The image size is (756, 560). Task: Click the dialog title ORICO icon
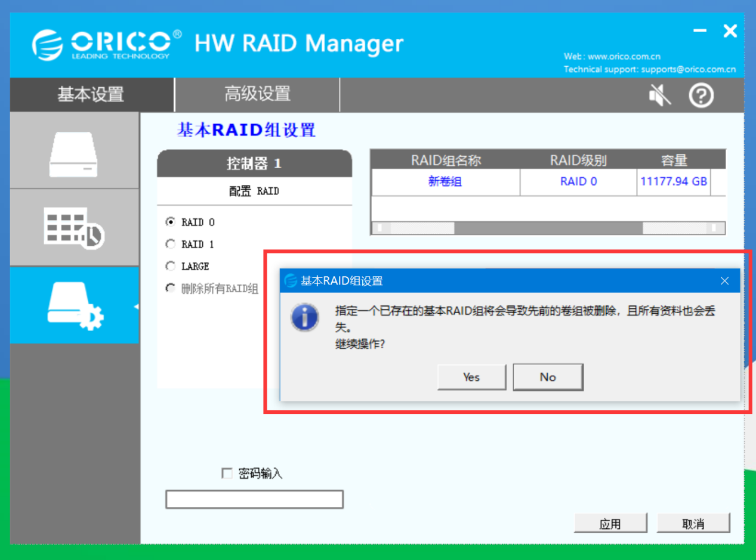coord(291,280)
